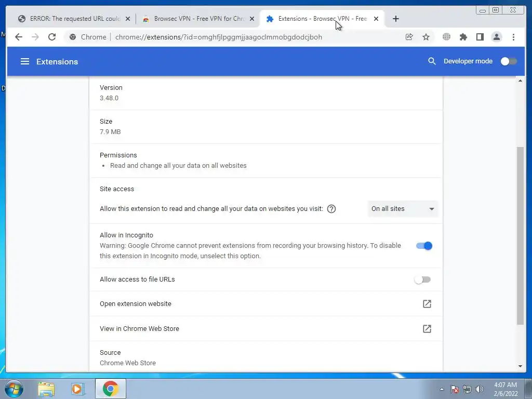Close the Extensions - Browsec VPN tab

pos(376,19)
